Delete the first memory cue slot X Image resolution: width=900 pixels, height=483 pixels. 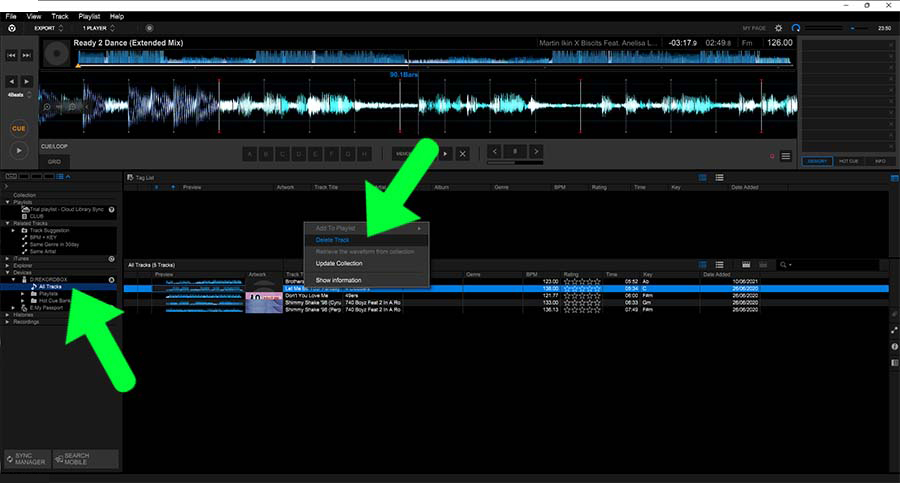[891, 44]
